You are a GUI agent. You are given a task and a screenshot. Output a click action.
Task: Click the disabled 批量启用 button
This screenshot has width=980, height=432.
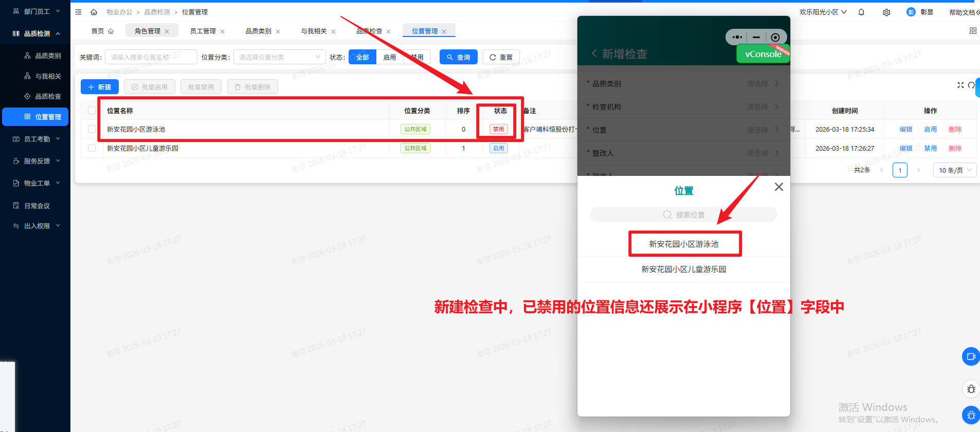point(150,87)
